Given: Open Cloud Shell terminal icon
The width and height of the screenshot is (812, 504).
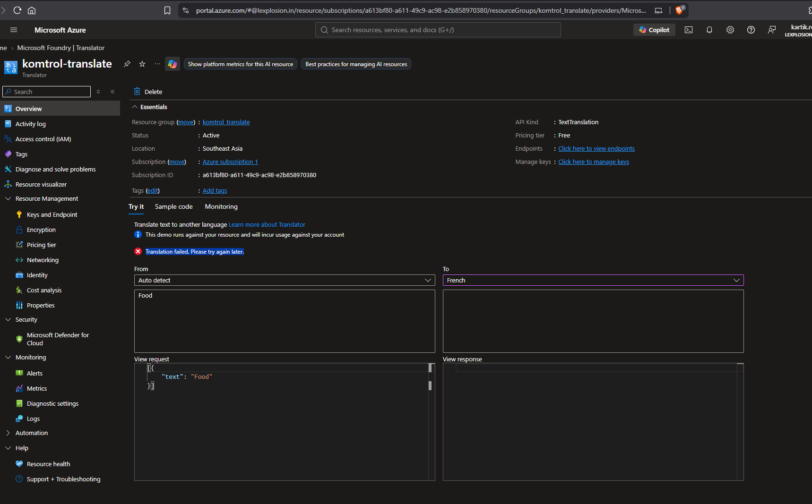Looking at the screenshot, I should 689,30.
